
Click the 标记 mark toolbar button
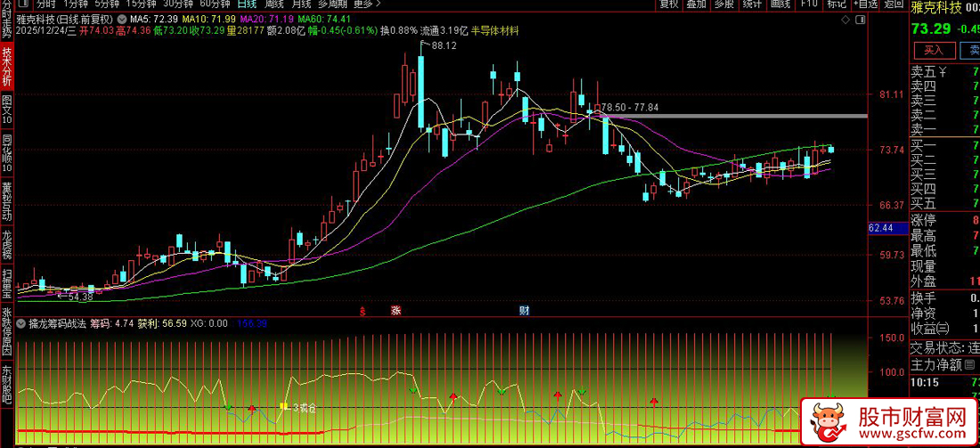tap(837, 4)
